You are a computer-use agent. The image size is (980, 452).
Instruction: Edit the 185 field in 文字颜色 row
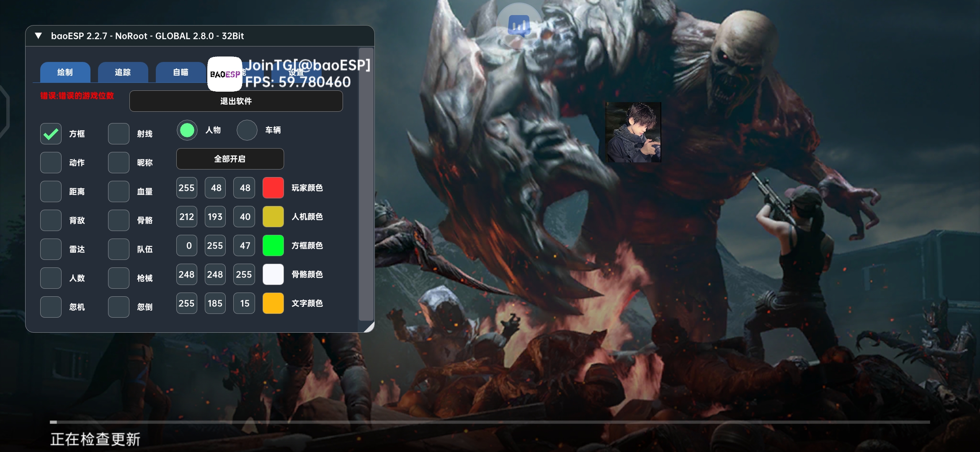click(x=216, y=303)
